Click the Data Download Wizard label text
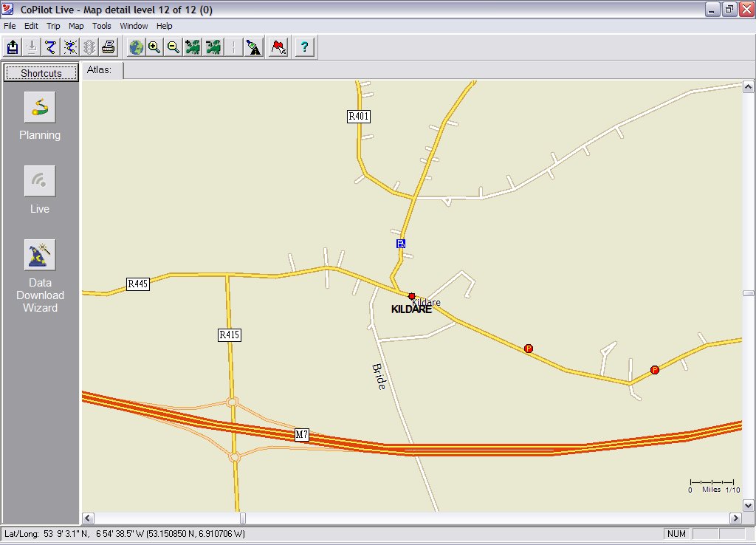 pyautogui.click(x=40, y=295)
